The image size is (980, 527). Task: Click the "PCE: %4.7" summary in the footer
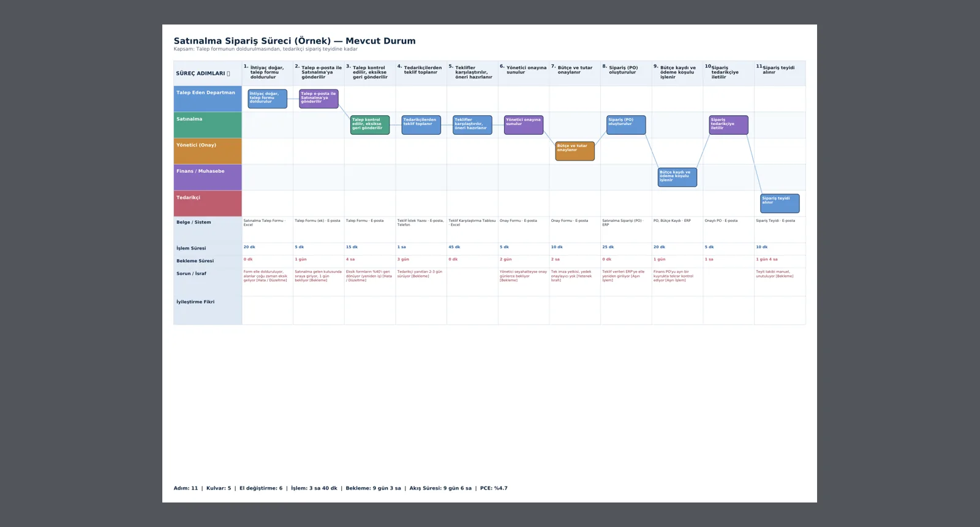[494, 488]
